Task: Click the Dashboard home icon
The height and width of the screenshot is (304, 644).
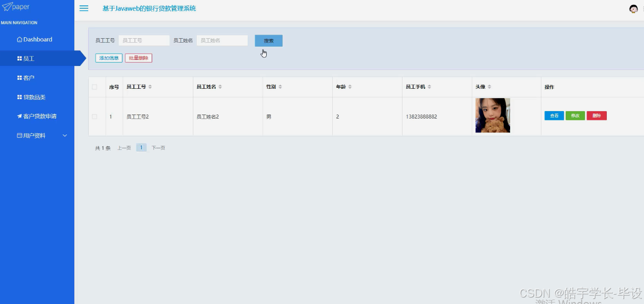Action: 19,40
